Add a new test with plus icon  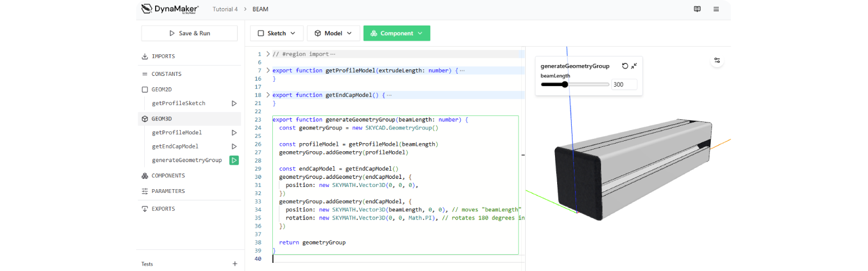tap(235, 264)
